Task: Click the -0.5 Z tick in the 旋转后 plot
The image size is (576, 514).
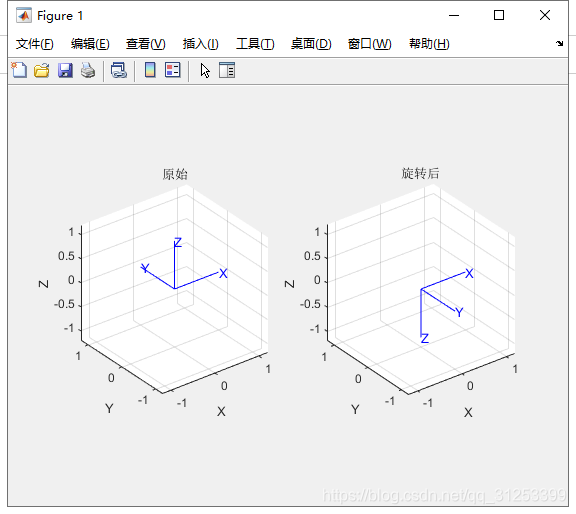Action: 310,305
